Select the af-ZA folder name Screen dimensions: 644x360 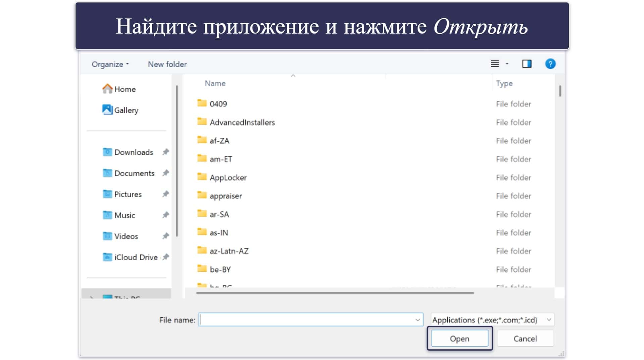(x=219, y=141)
